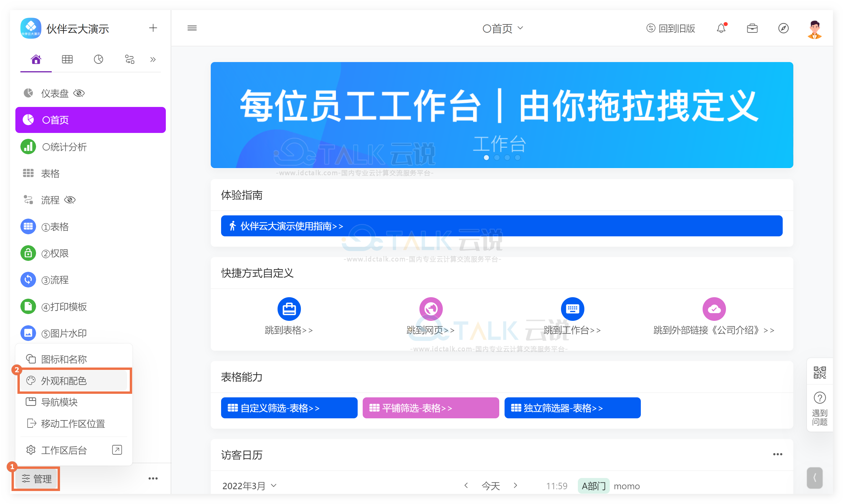Choose 图标和名称 in manage menu

(x=74, y=359)
